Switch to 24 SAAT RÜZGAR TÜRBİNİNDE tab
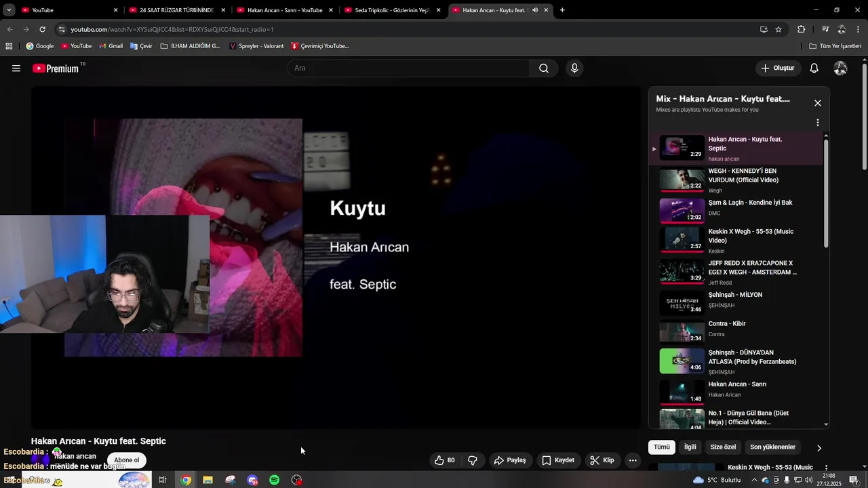This screenshot has width=868, height=488. pyautogui.click(x=176, y=10)
